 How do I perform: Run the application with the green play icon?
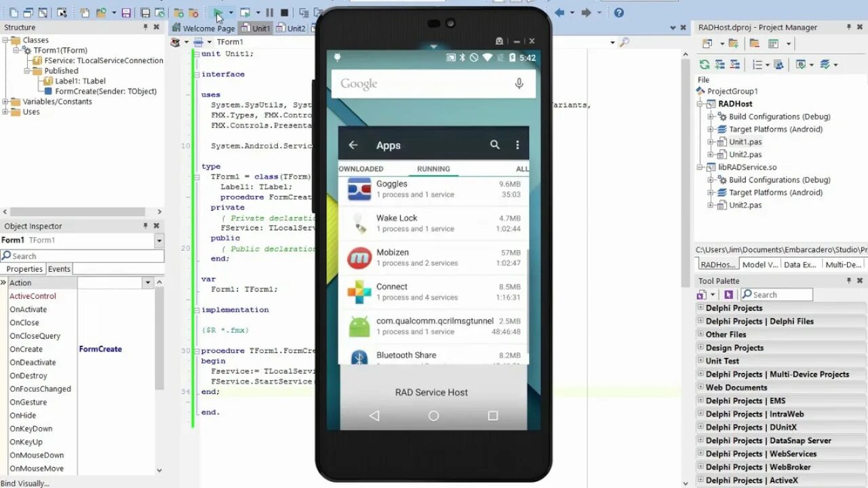click(x=218, y=12)
